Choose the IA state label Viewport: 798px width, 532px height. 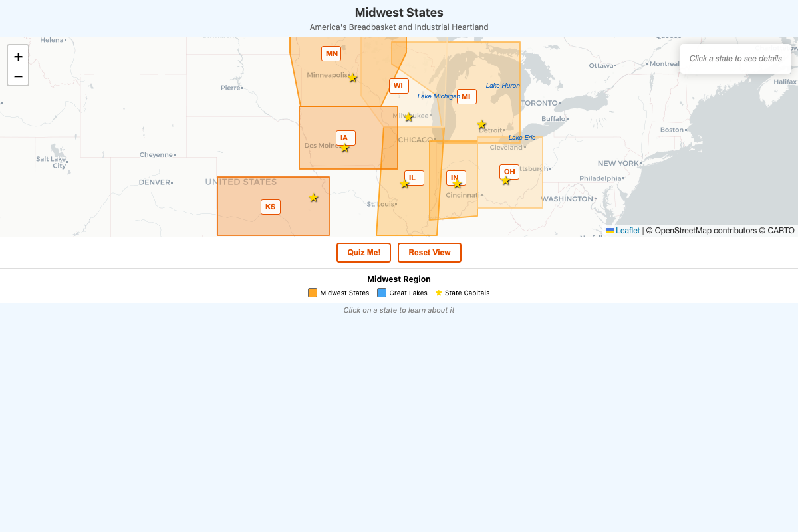click(x=344, y=138)
